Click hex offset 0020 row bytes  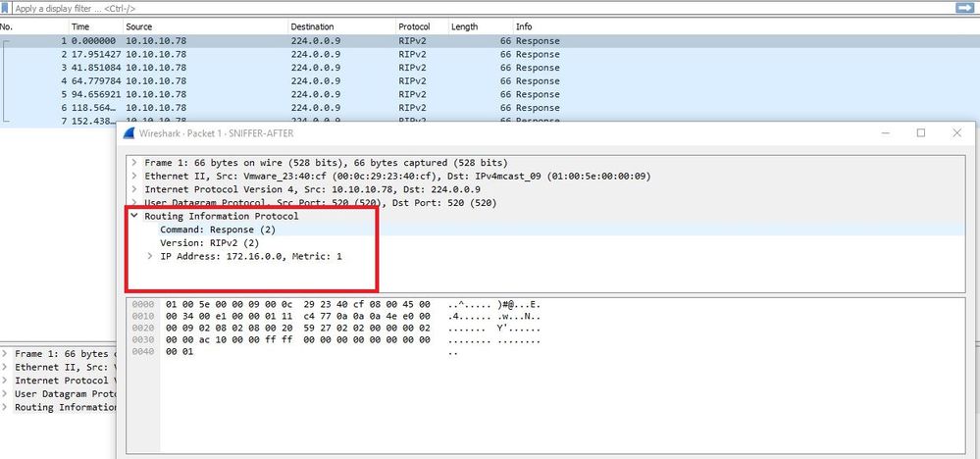298,329
